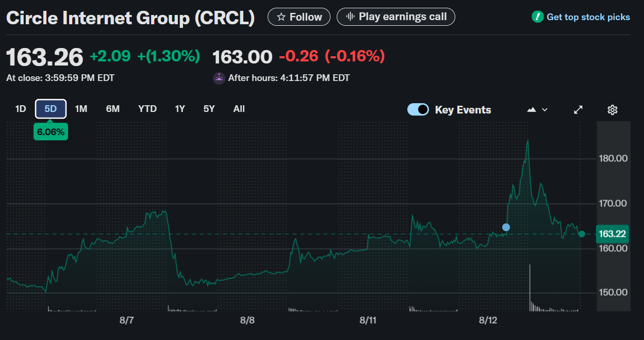Click the -0.26 after-hours change
The width and height of the screenshot is (644, 340).
pyautogui.click(x=299, y=56)
